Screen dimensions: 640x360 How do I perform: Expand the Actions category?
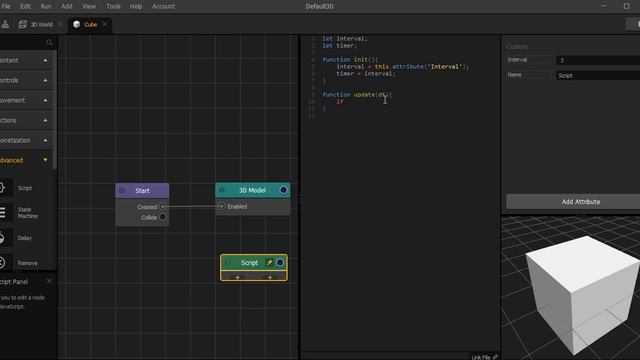point(26,120)
